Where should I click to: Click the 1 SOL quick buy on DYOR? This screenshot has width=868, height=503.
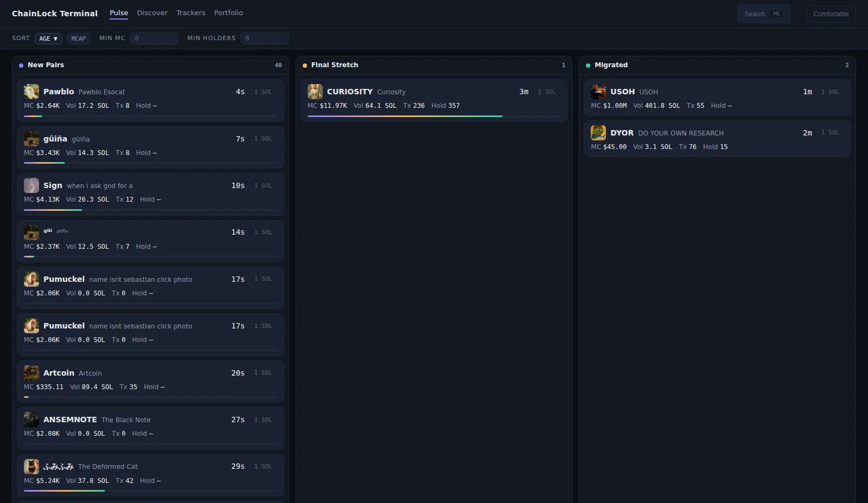click(x=830, y=133)
